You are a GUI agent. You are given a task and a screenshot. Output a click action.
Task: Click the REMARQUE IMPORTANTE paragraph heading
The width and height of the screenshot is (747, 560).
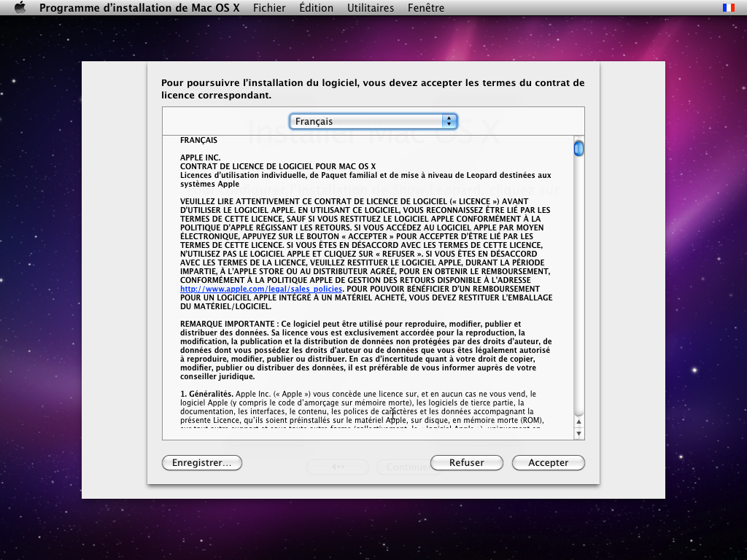click(228, 324)
